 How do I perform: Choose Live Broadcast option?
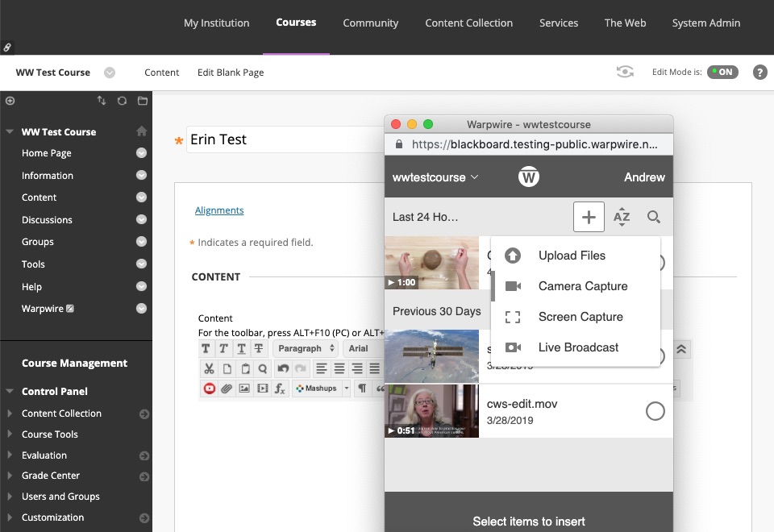click(576, 347)
